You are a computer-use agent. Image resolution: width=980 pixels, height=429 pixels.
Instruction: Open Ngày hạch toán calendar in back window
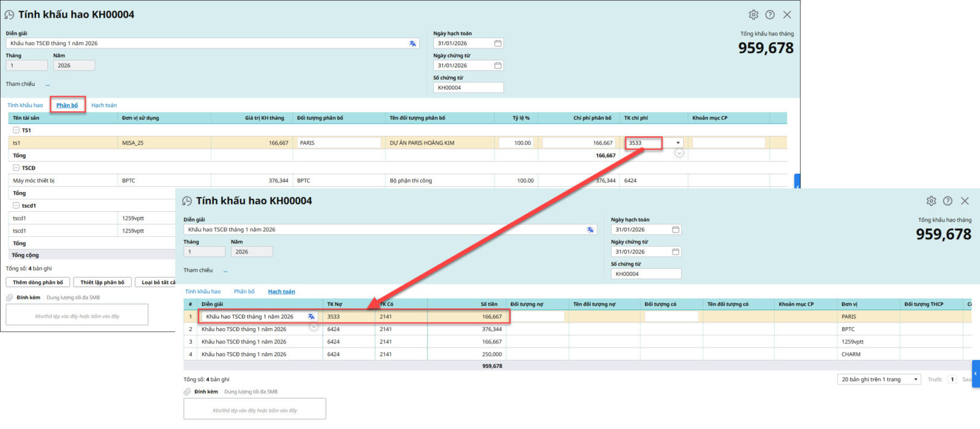pos(498,43)
